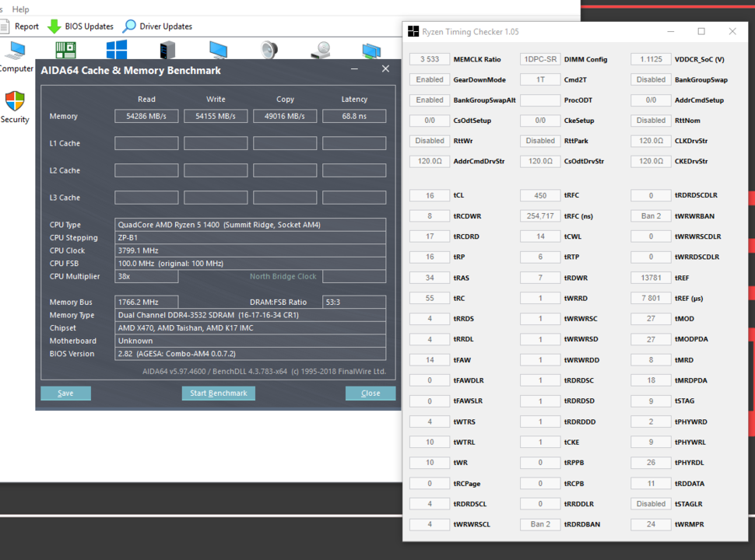
Task: Click the empty ProcODT field
Action: (540, 100)
